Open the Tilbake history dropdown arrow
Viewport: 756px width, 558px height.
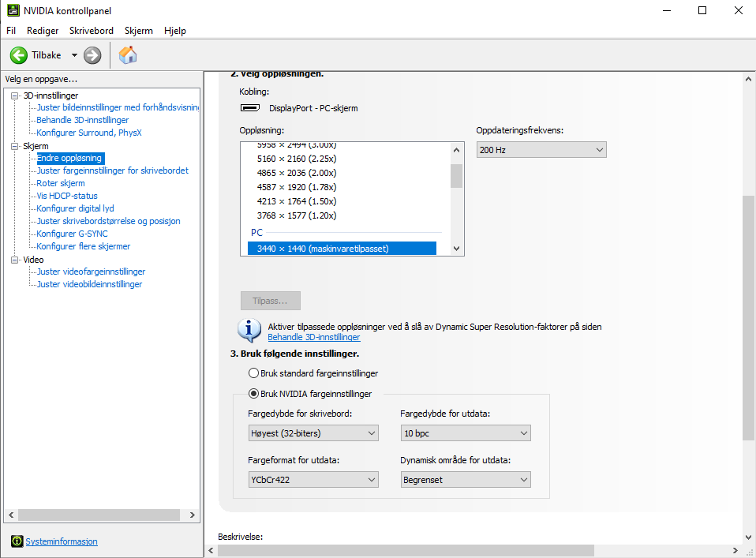click(x=74, y=55)
